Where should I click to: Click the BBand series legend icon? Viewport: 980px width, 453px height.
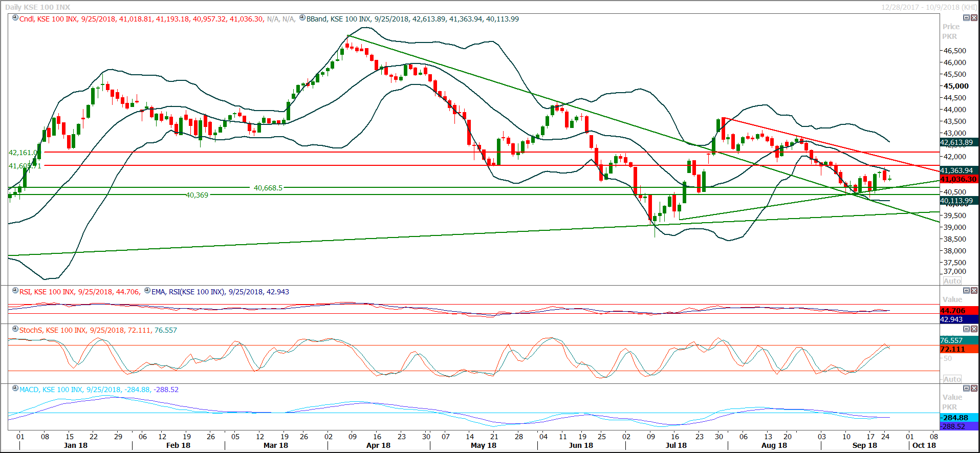click(302, 18)
